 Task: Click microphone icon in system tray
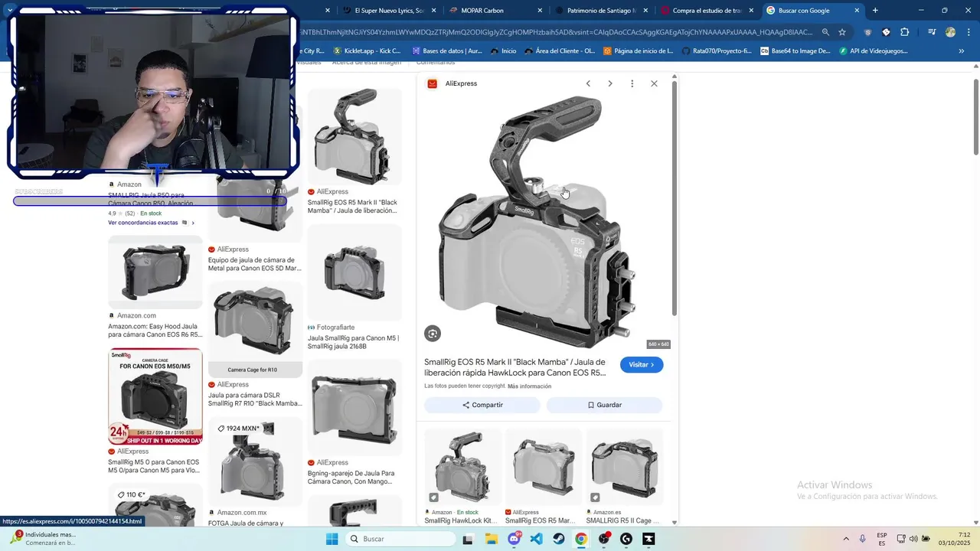pos(863,539)
